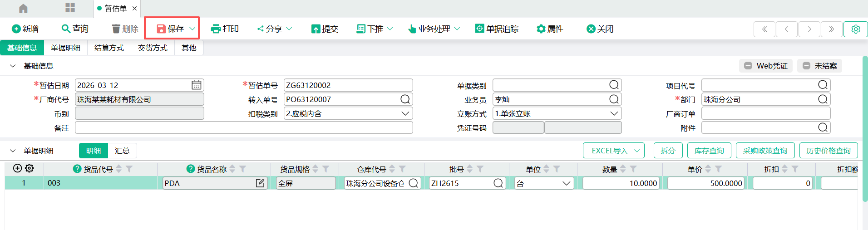Open the 交货方式 tab

(x=153, y=48)
